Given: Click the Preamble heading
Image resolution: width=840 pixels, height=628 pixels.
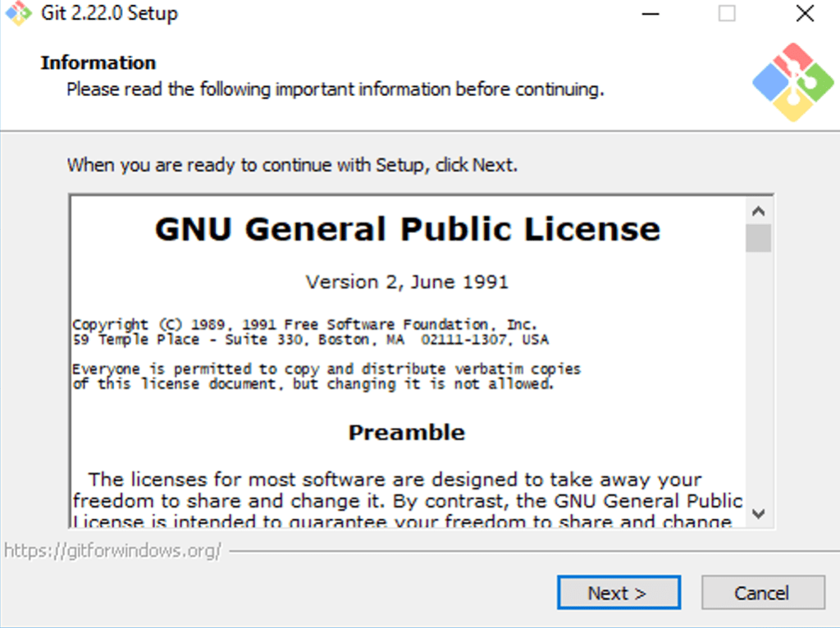Looking at the screenshot, I should tap(407, 433).
